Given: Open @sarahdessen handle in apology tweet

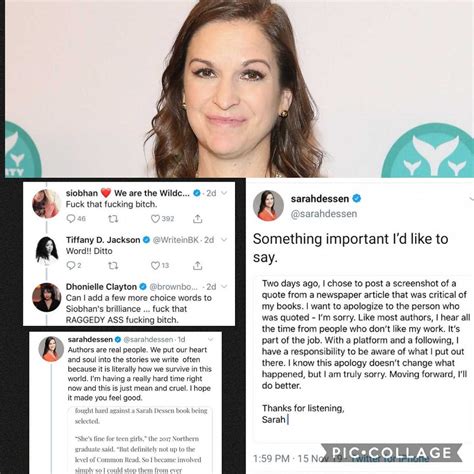Looking at the screenshot, I should [324, 214].
